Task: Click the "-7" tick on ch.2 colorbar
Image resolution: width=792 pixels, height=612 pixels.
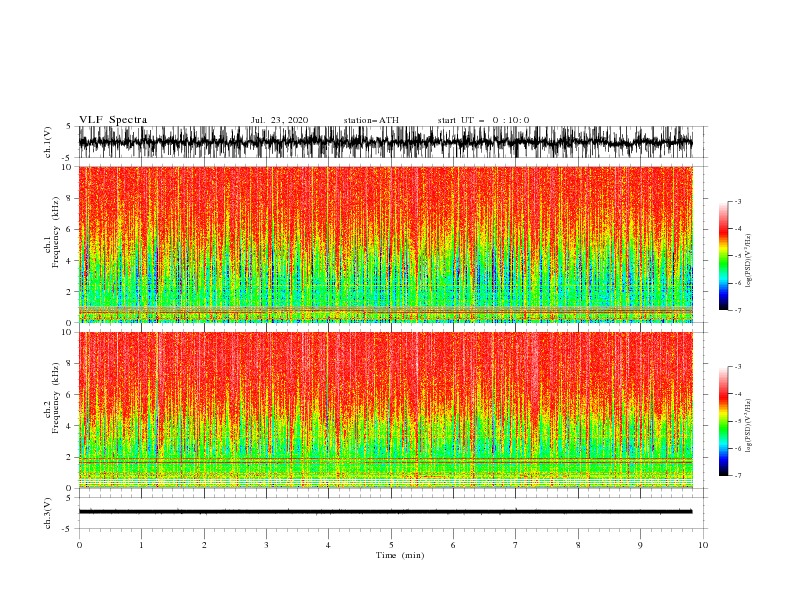Action: (737, 476)
